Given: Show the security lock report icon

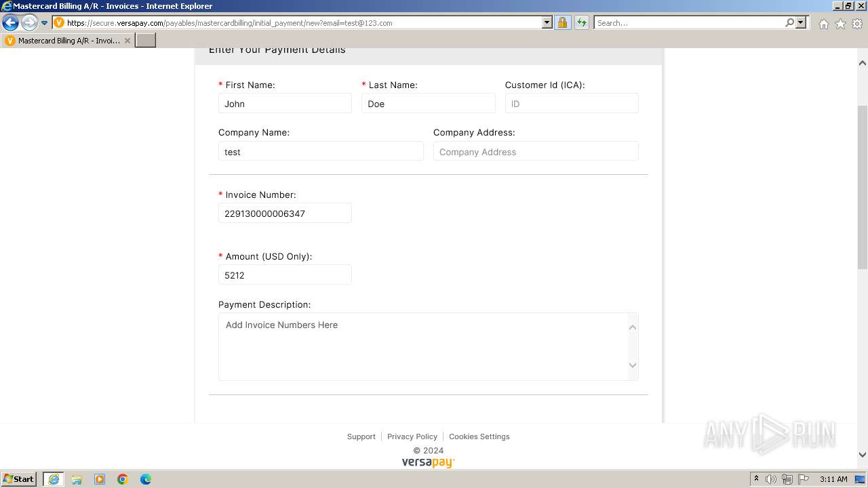Looking at the screenshot, I should pos(562,23).
